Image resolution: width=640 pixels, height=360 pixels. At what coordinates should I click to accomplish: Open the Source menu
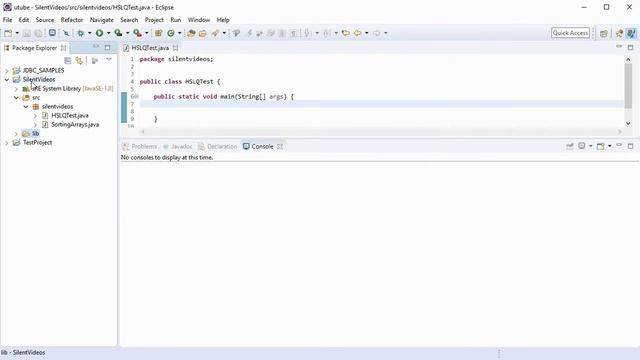tap(44, 20)
